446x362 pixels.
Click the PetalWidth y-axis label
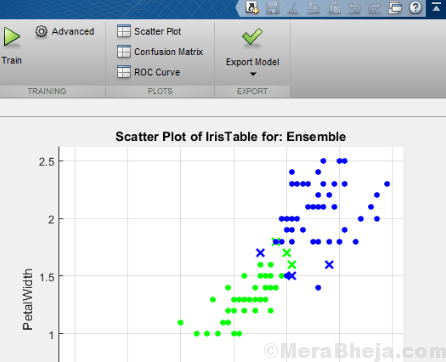(x=28, y=299)
